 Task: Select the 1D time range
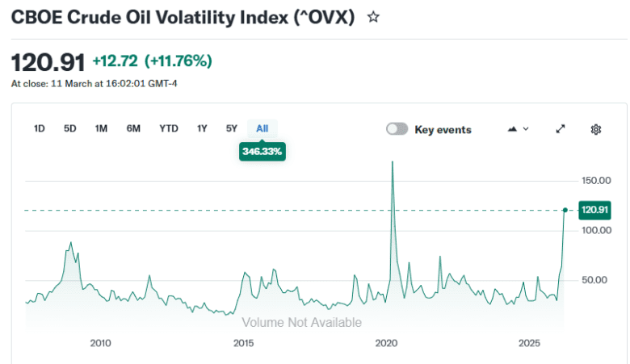click(x=39, y=128)
